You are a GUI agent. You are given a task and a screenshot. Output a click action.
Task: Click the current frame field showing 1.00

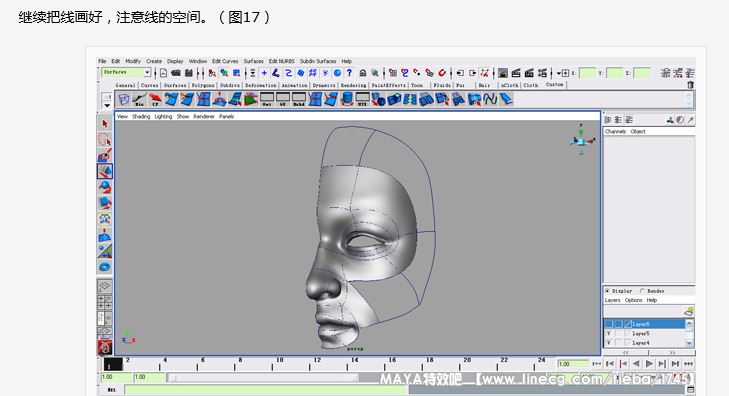click(573, 364)
